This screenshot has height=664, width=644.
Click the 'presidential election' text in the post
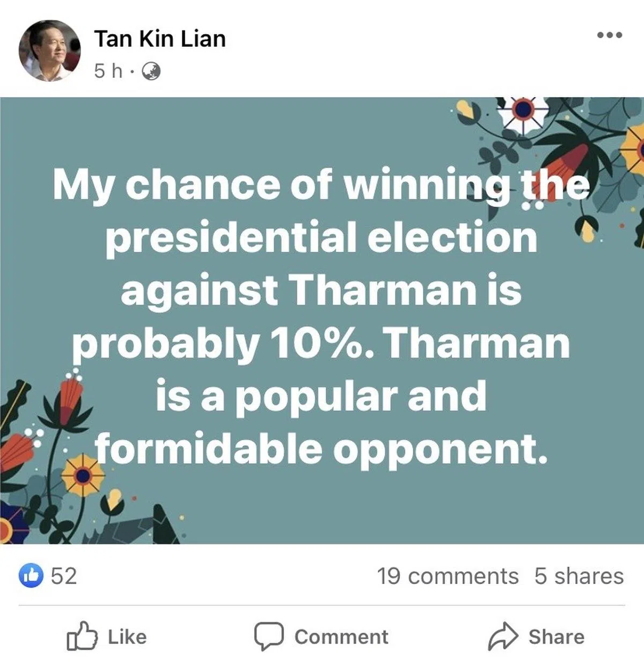[x=321, y=237]
